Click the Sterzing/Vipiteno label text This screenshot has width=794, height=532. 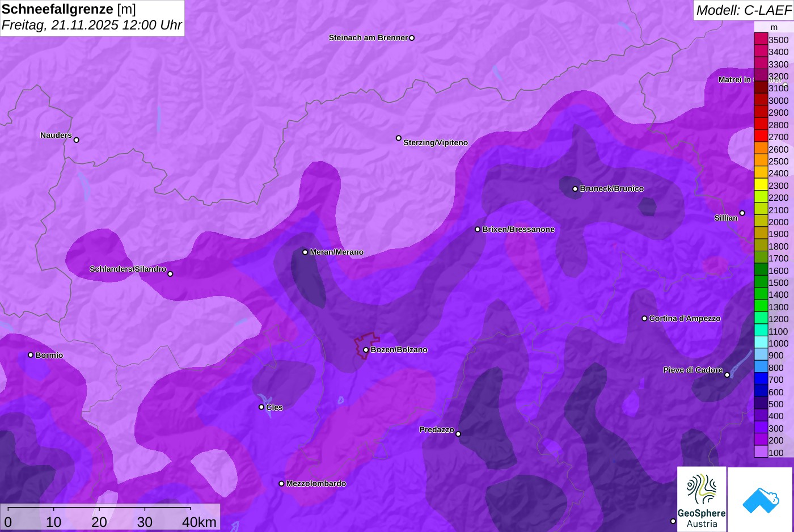click(x=436, y=142)
